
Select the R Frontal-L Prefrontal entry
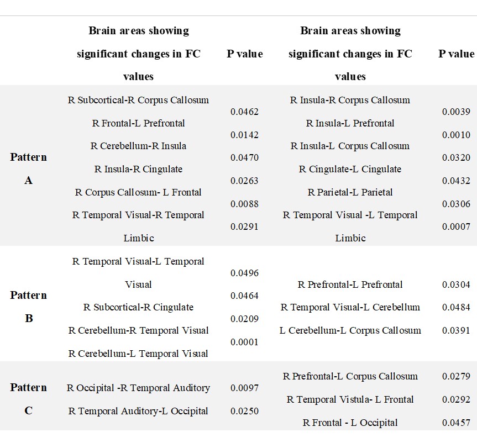click(x=138, y=123)
